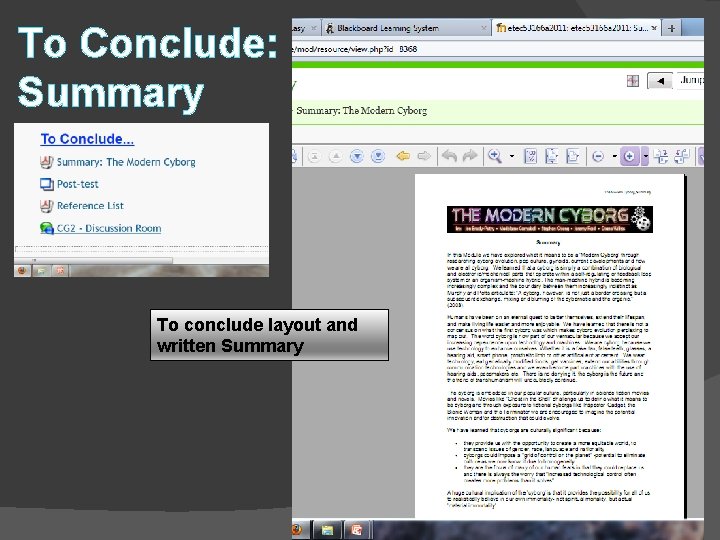This screenshot has width=720, height=540.
Task: Click the browser address bar URL
Action: [357, 49]
